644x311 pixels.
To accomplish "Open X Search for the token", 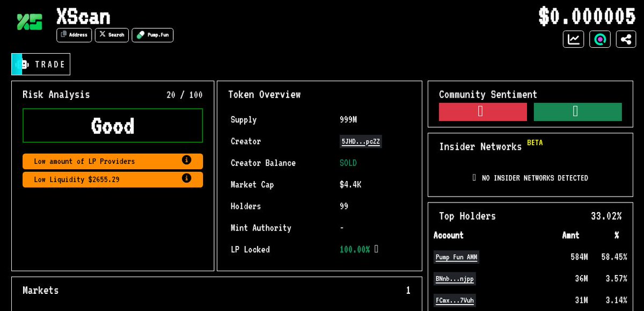I will pyautogui.click(x=112, y=35).
